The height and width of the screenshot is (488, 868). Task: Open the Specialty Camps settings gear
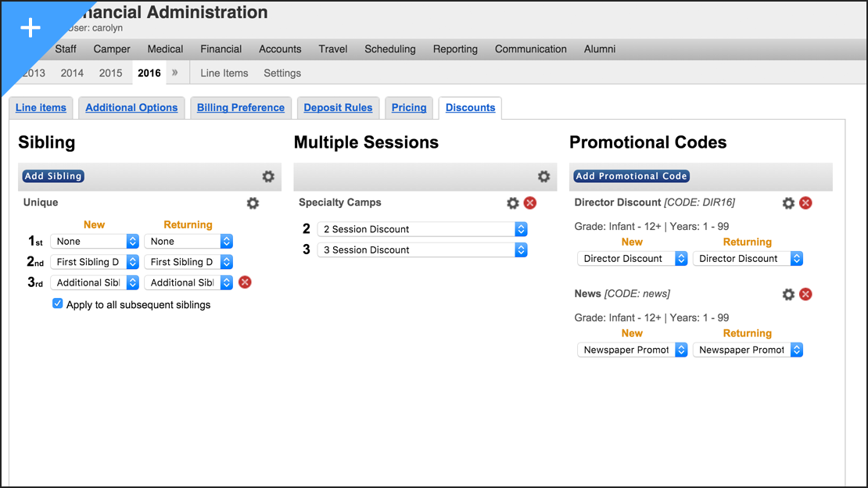(512, 203)
